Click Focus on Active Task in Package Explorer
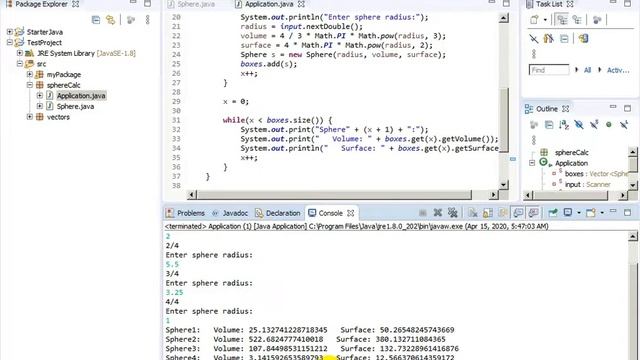Screen dimensions: 640x360 click(131, 20)
